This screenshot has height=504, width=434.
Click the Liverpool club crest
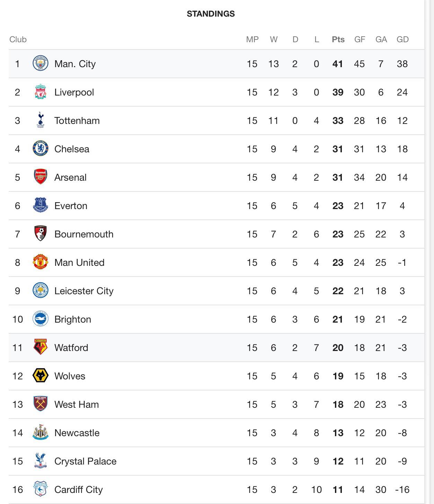click(40, 92)
